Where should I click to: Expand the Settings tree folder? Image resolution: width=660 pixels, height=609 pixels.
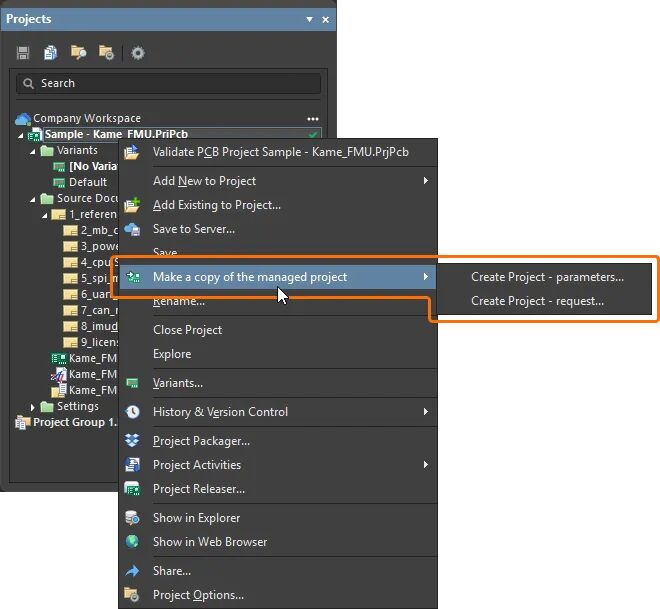[33, 407]
